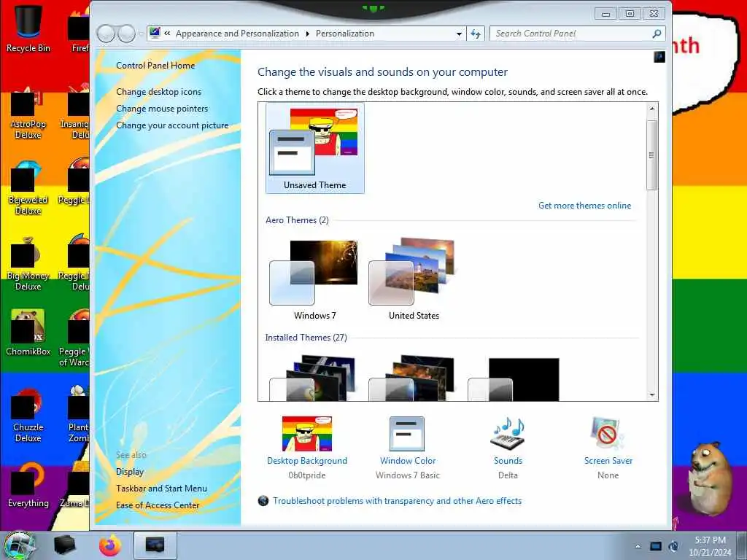Click the Window Color text link

tap(408, 461)
